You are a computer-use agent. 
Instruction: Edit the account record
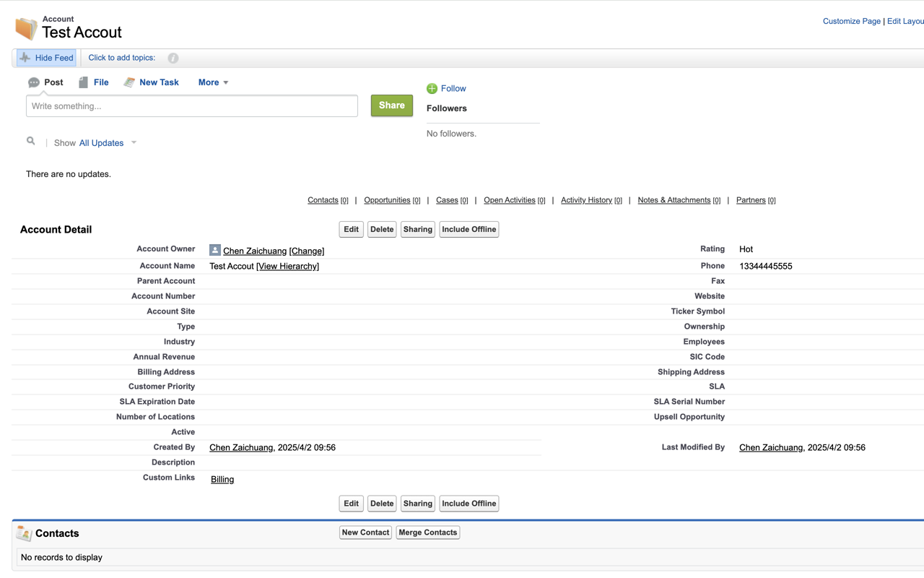click(x=351, y=229)
